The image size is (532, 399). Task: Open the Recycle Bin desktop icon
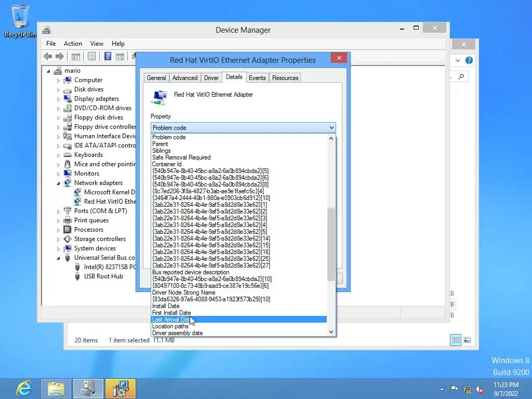point(20,20)
